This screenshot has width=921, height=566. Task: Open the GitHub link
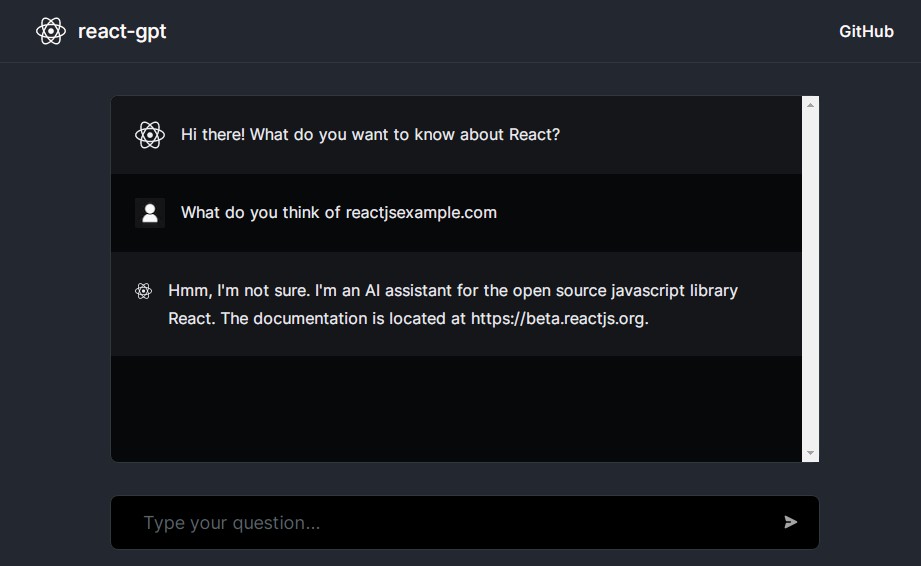[866, 31]
